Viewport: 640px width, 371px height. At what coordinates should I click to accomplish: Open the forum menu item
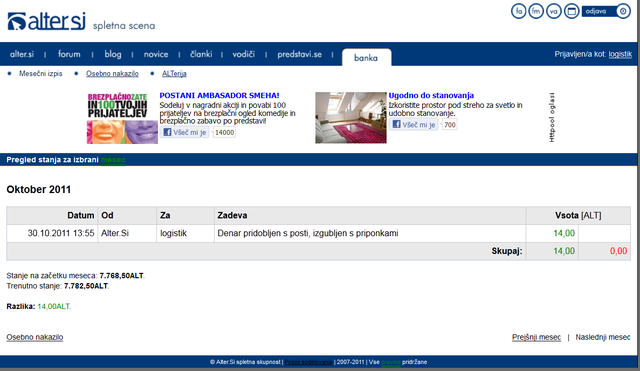click(69, 54)
